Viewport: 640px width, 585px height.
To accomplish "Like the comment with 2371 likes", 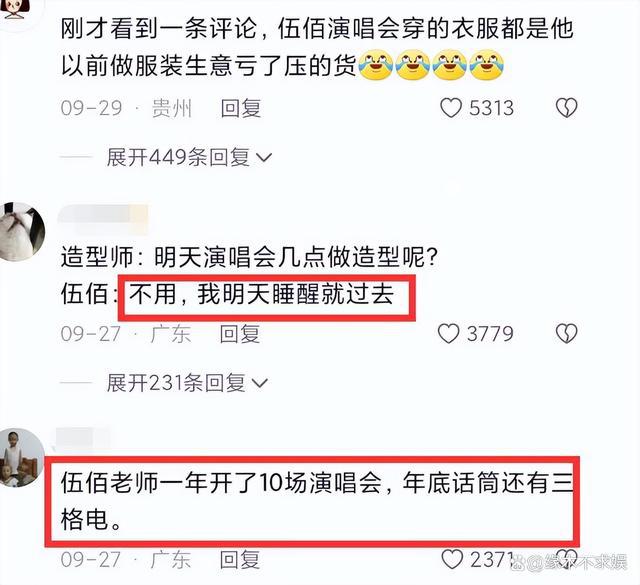I will point(452,559).
